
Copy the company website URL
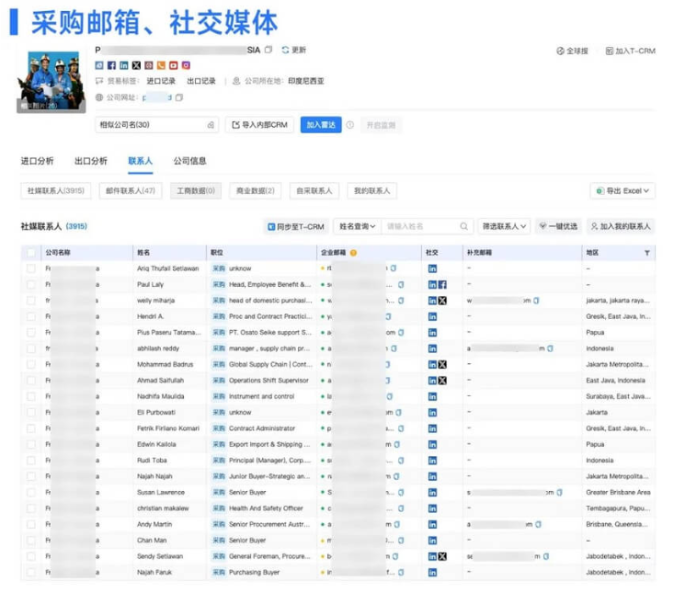pos(178,97)
